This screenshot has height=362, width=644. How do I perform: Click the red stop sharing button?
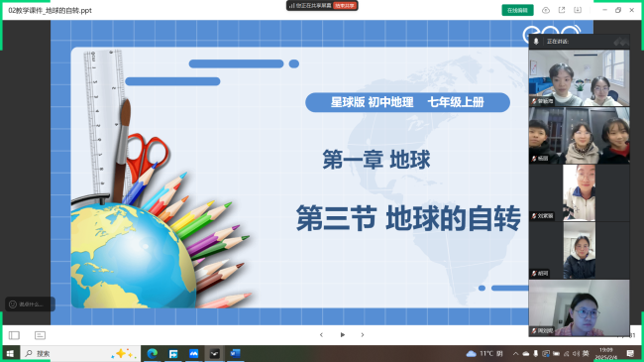345,6
